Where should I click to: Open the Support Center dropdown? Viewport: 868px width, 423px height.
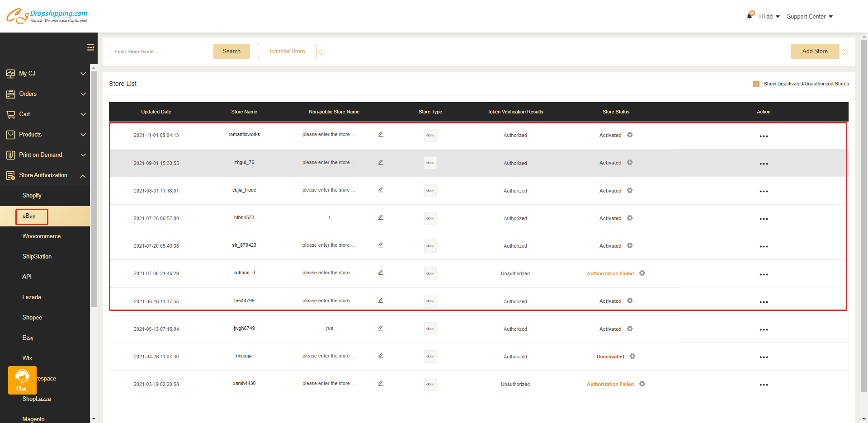click(809, 17)
